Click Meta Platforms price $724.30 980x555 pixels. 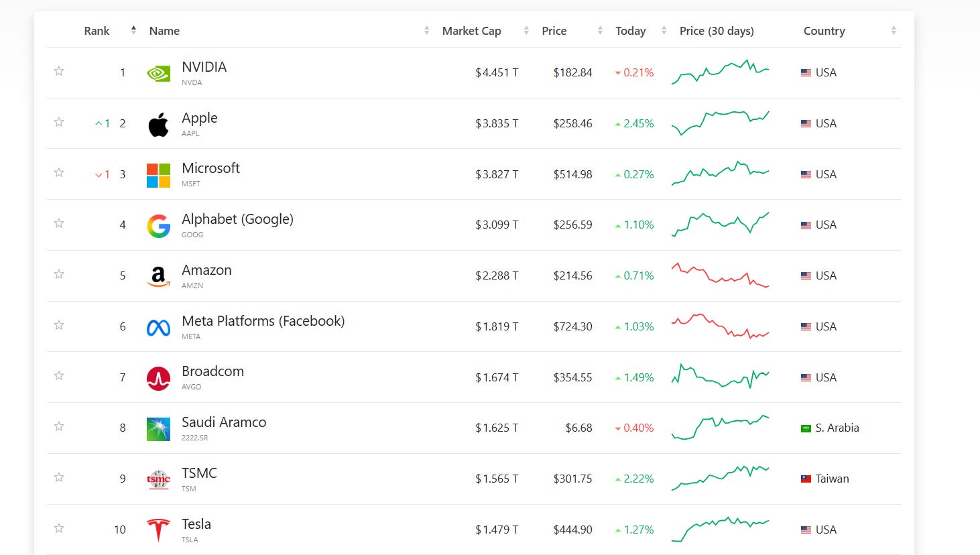(x=572, y=326)
